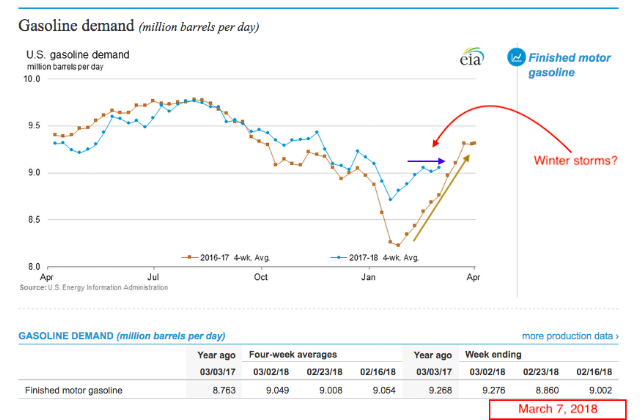Image resolution: width=640 pixels, height=420 pixels.
Task: Click the Oct x-axis label
Action: tap(261, 277)
